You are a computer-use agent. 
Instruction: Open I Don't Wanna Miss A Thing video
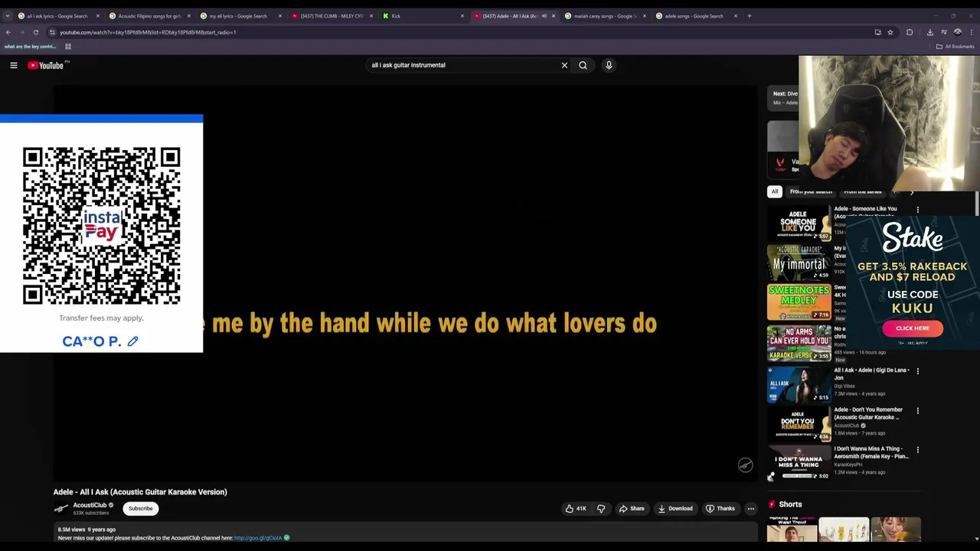[x=799, y=462]
